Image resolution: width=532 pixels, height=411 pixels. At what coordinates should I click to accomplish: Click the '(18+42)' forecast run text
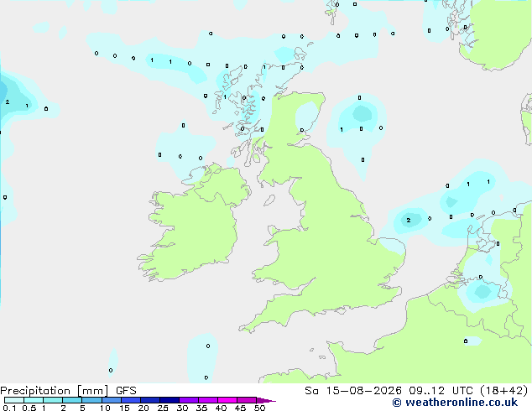click(x=504, y=391)
